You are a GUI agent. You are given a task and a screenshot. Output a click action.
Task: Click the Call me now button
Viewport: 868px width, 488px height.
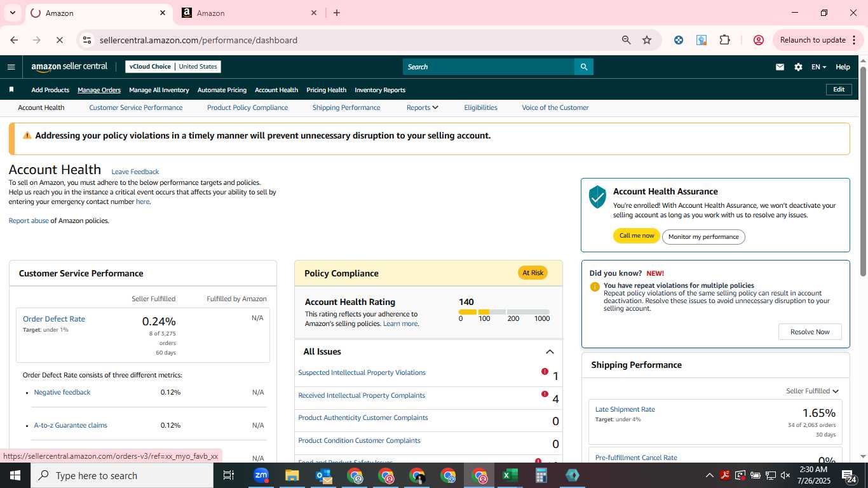point(637,236)
